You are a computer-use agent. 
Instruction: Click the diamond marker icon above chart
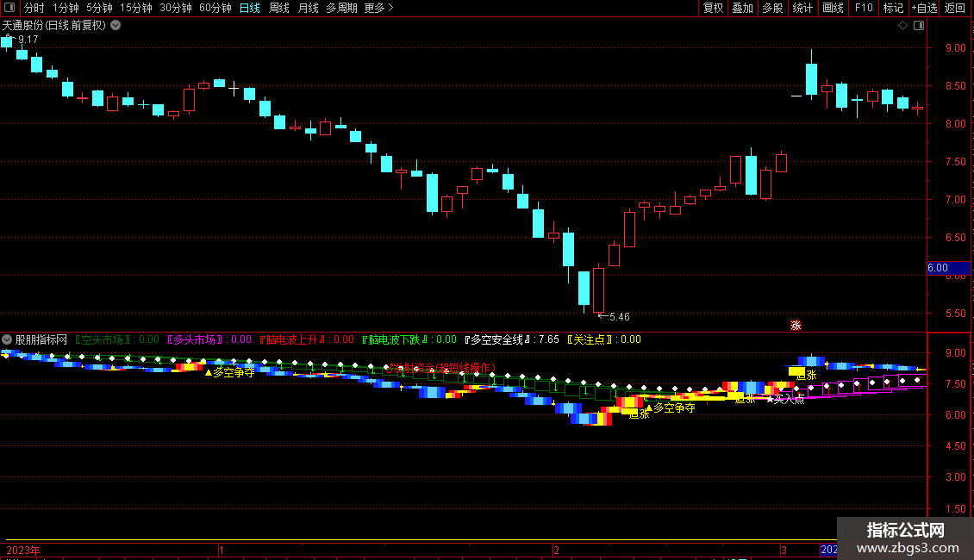coord(903,26)
